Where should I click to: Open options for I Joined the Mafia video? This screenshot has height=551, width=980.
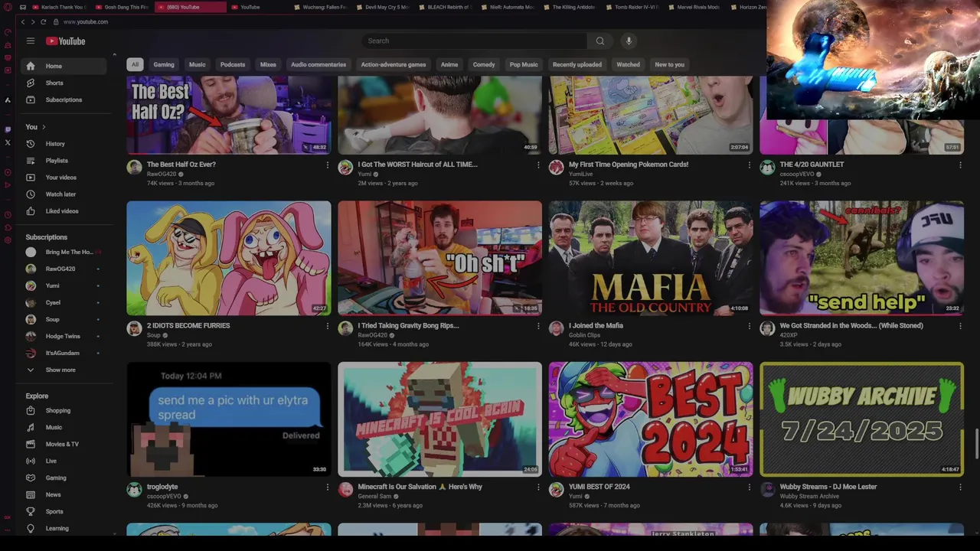(x=750, y=326)
